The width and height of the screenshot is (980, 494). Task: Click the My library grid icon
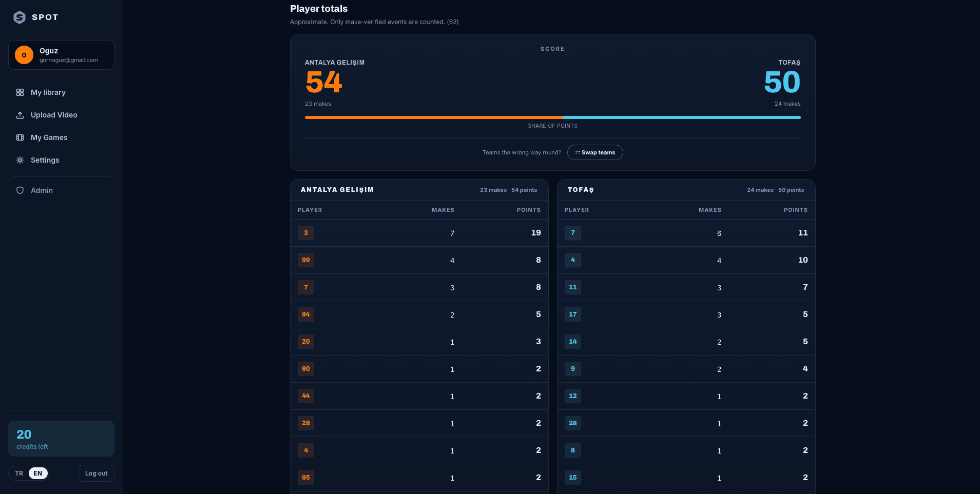20,92
